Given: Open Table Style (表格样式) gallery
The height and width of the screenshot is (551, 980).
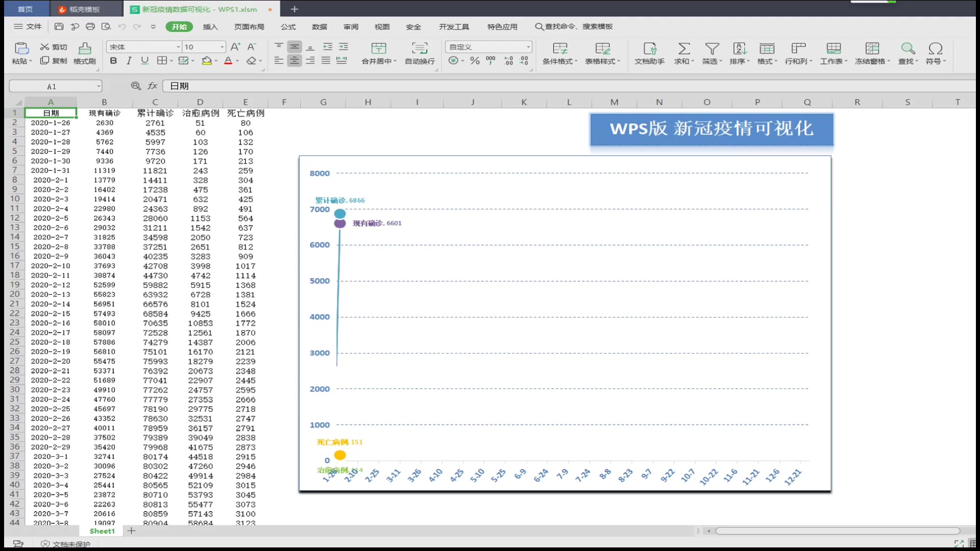Looking at the screenshot, I should [x=603, y=53].
